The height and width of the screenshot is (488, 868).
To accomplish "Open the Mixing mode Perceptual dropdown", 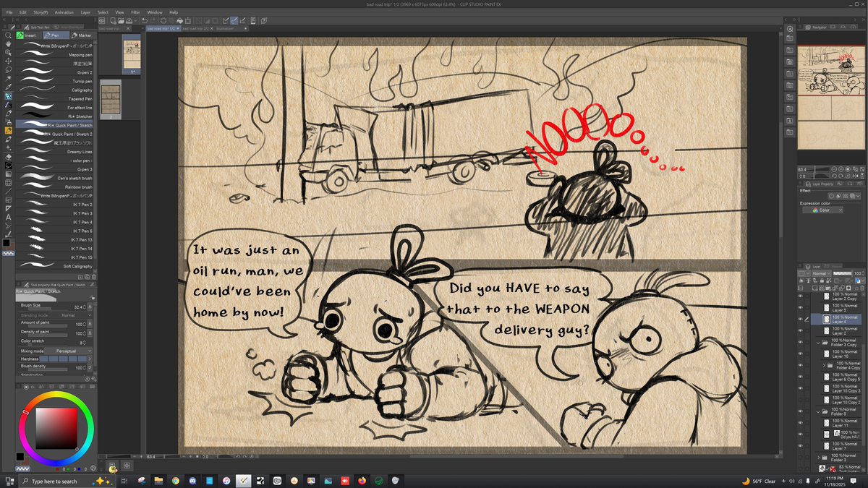I will pyautogui.click(x=69, y=351).
